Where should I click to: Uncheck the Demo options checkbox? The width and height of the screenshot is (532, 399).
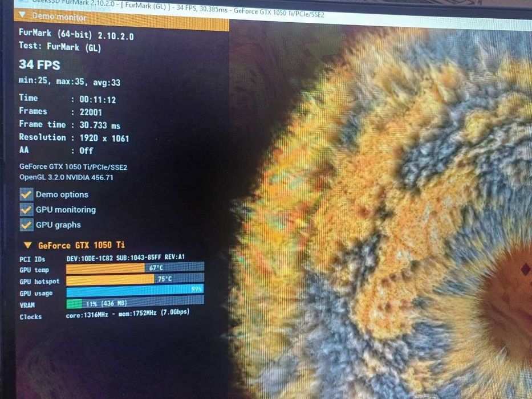pyautogui.click(x=26, y=194)
